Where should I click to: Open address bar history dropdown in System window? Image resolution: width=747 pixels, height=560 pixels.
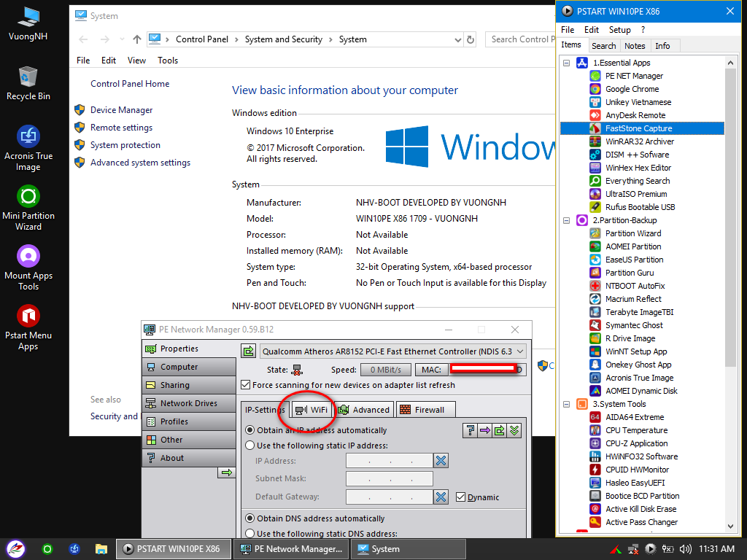pyautogui.click(x=458, y=39)
